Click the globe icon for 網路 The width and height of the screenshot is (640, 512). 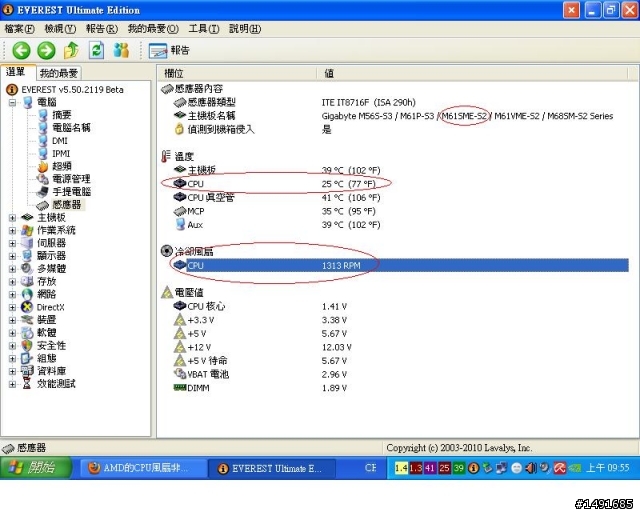pos(27,294)
